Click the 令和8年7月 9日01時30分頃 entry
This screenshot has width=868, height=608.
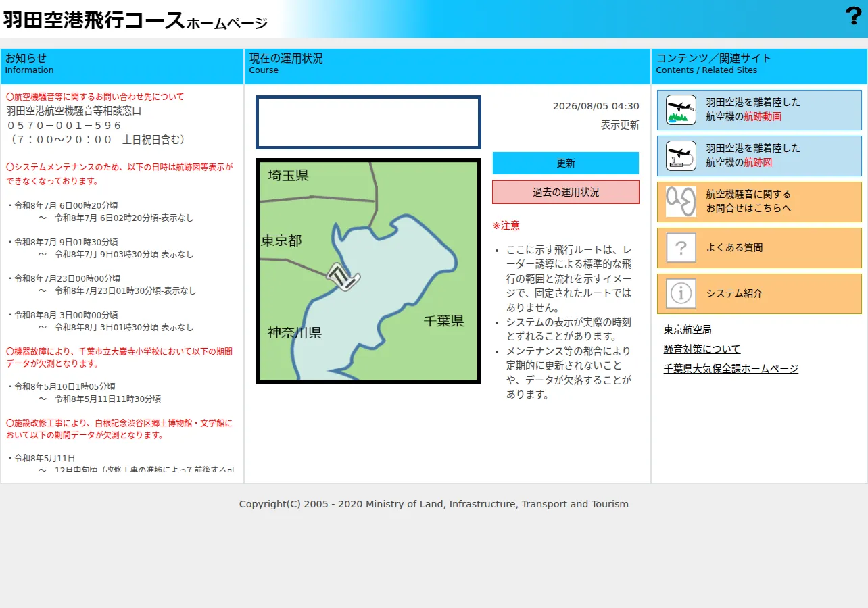[62, 242]
